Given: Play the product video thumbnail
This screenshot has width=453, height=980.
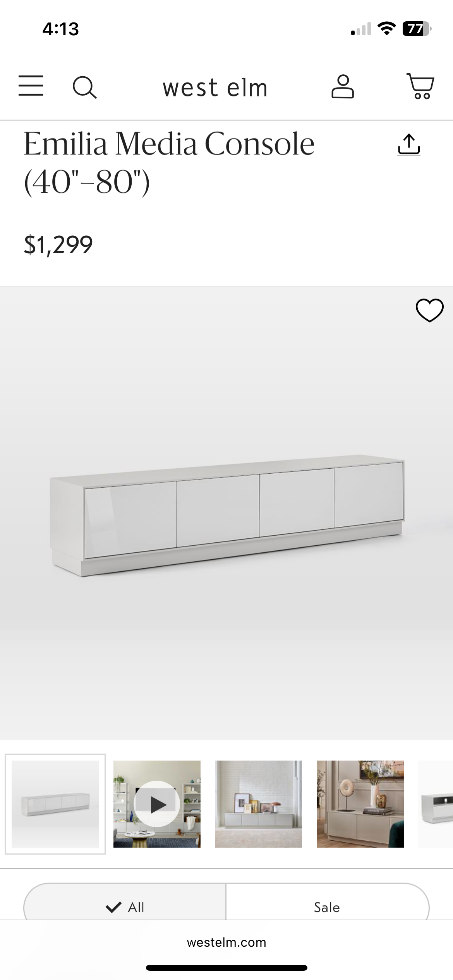Looking at the screenshot, I should (157, 804).
